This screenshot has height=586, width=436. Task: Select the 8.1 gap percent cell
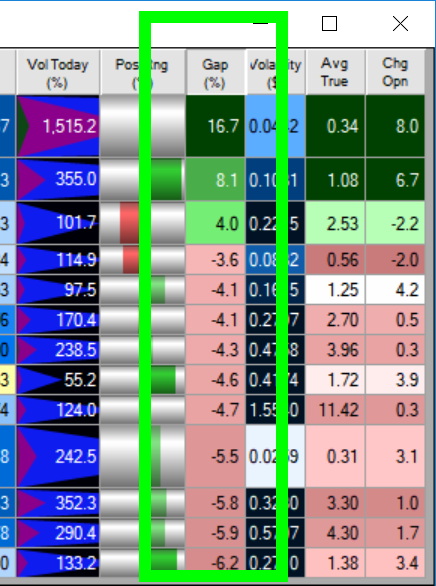[x=216, y=180]
